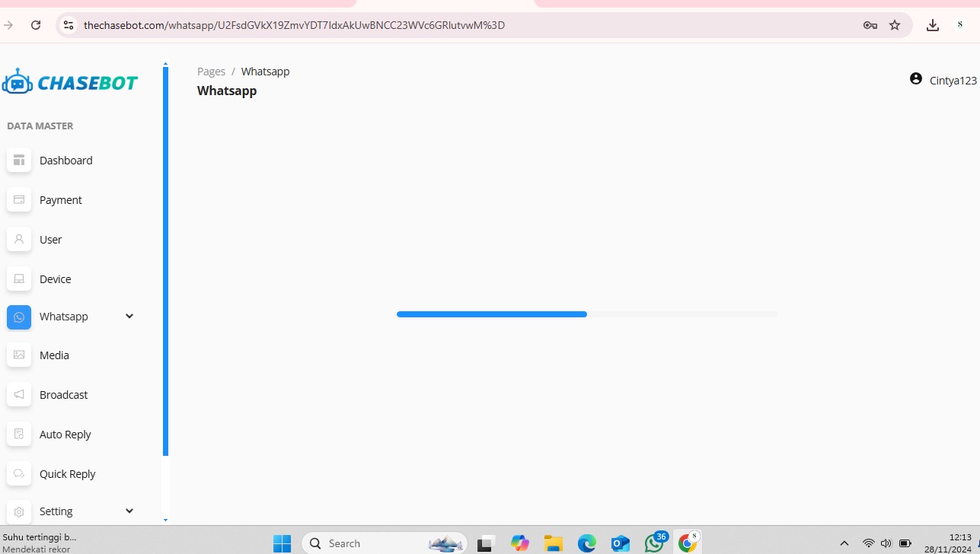The height and width of the screenshot is (554, 980).
Task: Expand the Whatsapp submenu chevron
Action: pyautogui.click(x=129, y=317)
